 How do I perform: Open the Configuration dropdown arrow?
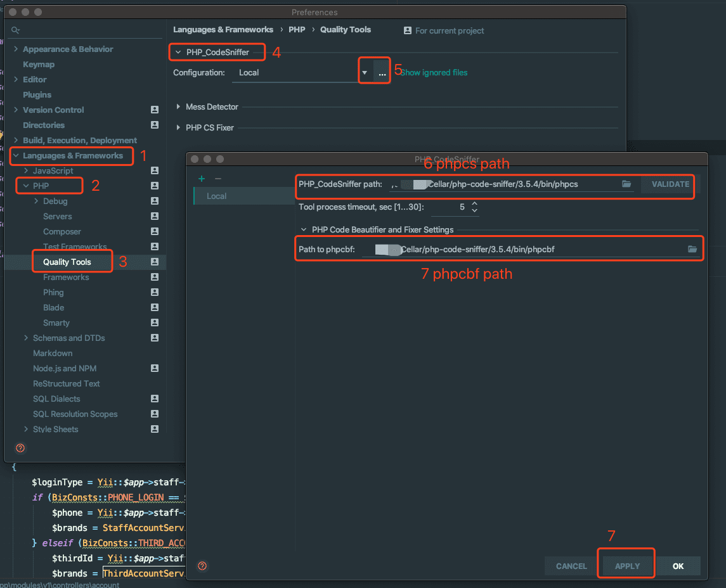point(365,73)
